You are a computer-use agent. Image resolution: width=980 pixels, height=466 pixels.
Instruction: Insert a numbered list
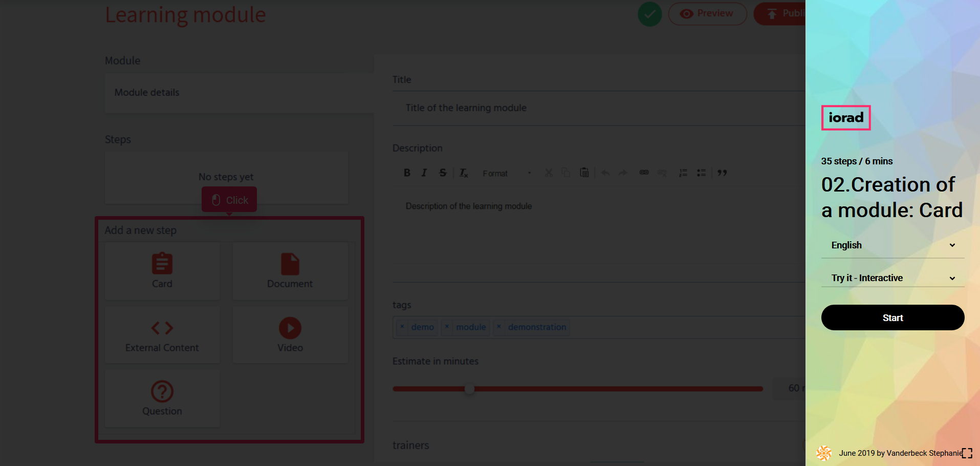pyautogui.click(x=683, y=173)
